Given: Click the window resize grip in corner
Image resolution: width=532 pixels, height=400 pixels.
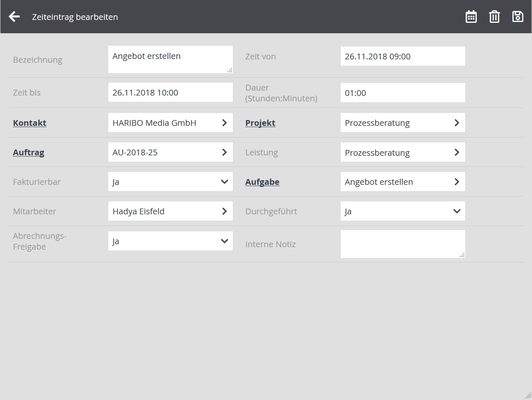Looking at the screenshot, I should click(x=528, y=396).
